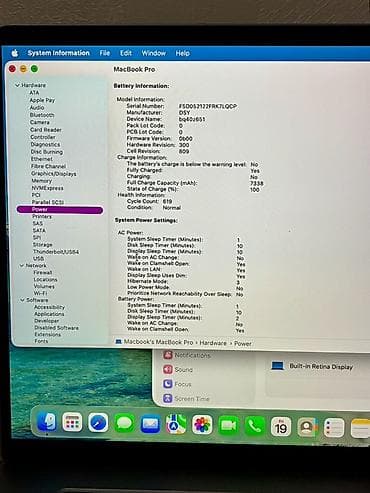The image size is (370, 493).
Task: Open Screen Time in System Settings window
Action: (186, 398)
